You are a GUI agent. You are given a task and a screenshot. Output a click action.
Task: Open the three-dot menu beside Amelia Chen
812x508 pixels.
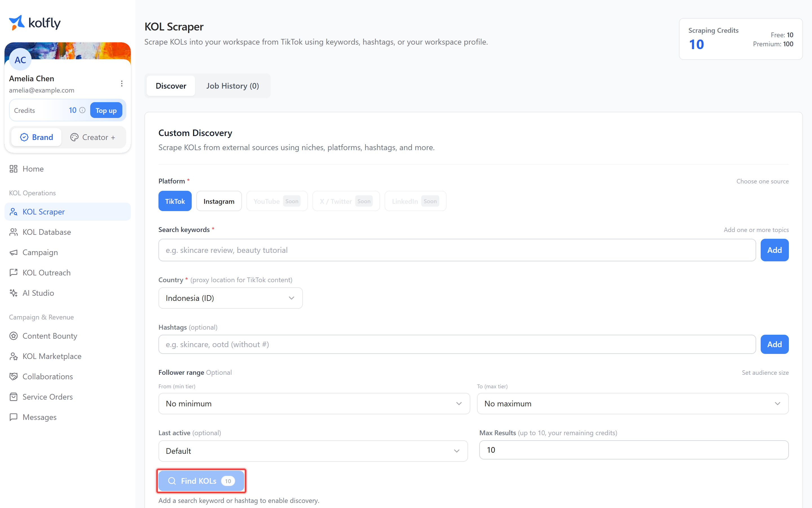122,83
